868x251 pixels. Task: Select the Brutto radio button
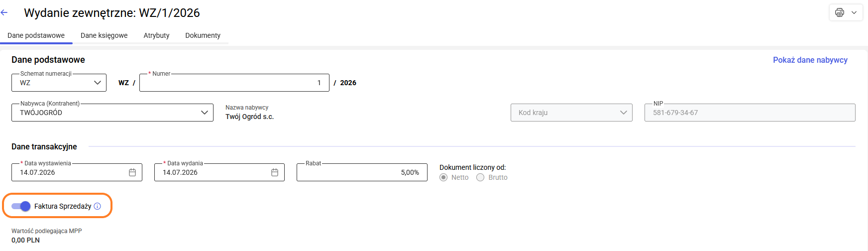click(x=480, y=177)
